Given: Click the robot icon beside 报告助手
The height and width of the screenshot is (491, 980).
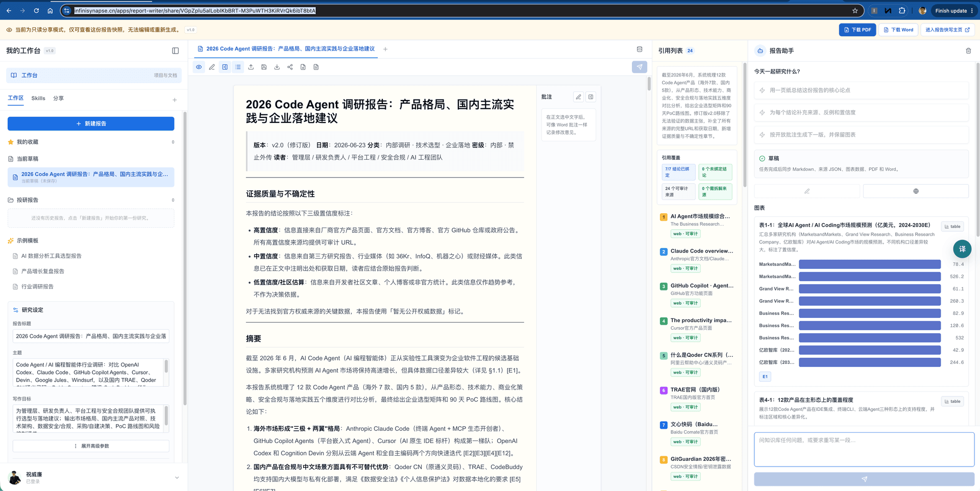Looking at the screenshot, I should point(760,51).
